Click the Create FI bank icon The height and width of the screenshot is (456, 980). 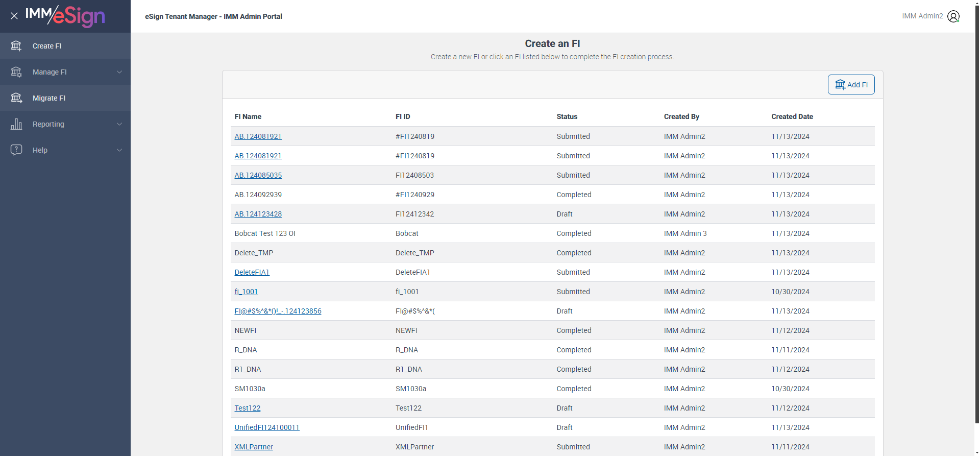tap(16, 46)
